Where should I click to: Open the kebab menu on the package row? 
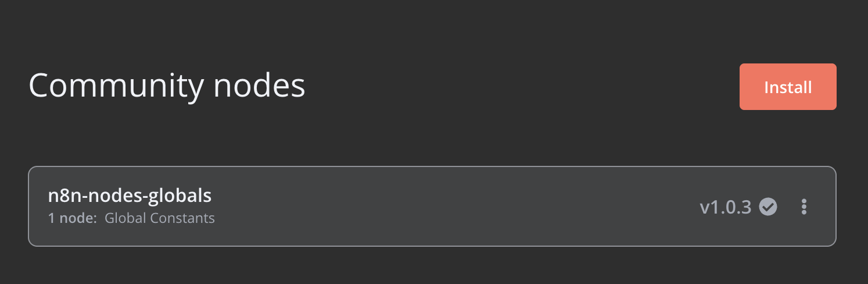click(804, 207)
